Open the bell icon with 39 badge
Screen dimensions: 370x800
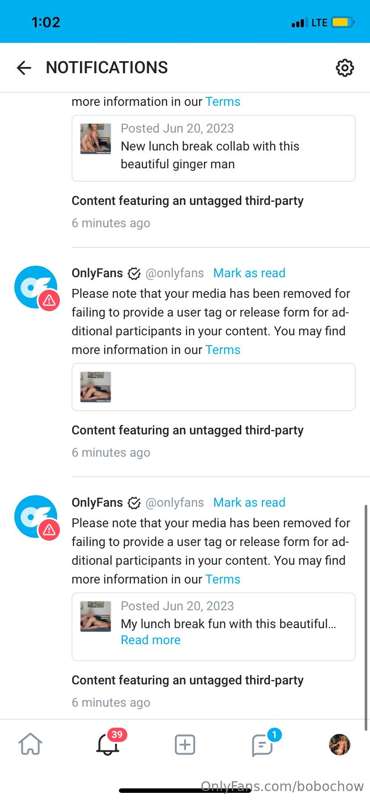[110, 743]
